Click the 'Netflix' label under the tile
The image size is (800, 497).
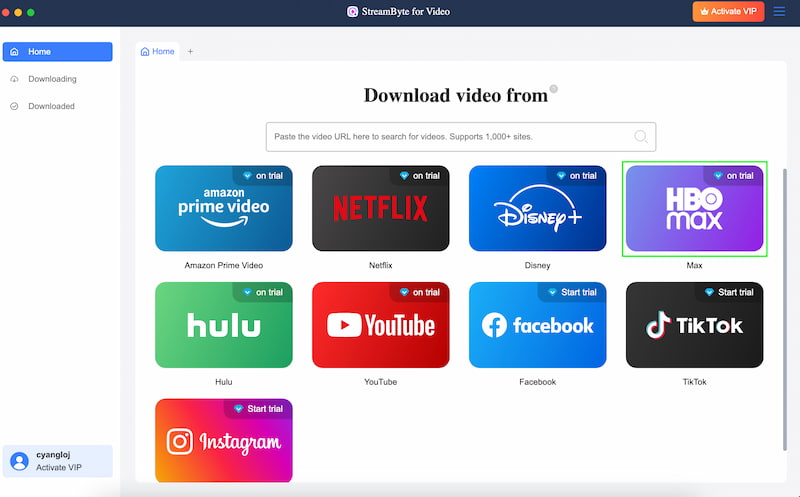381,265
